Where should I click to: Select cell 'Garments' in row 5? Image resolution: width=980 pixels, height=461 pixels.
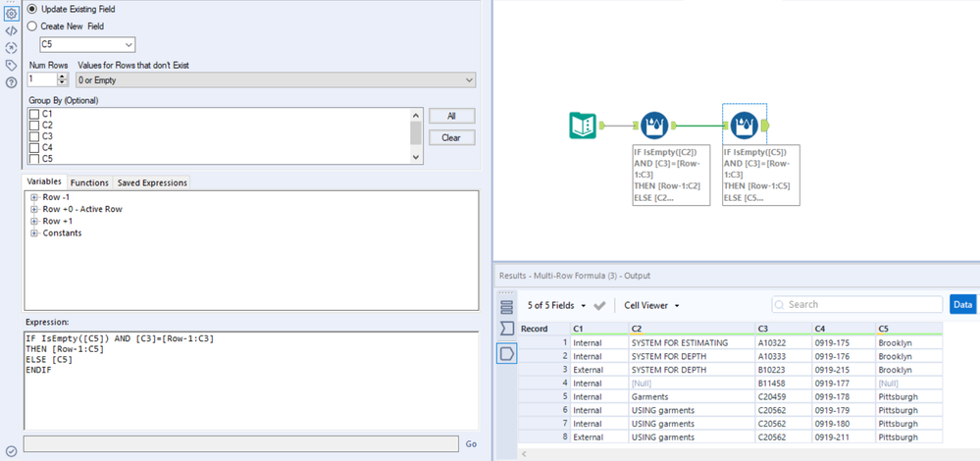692,396
